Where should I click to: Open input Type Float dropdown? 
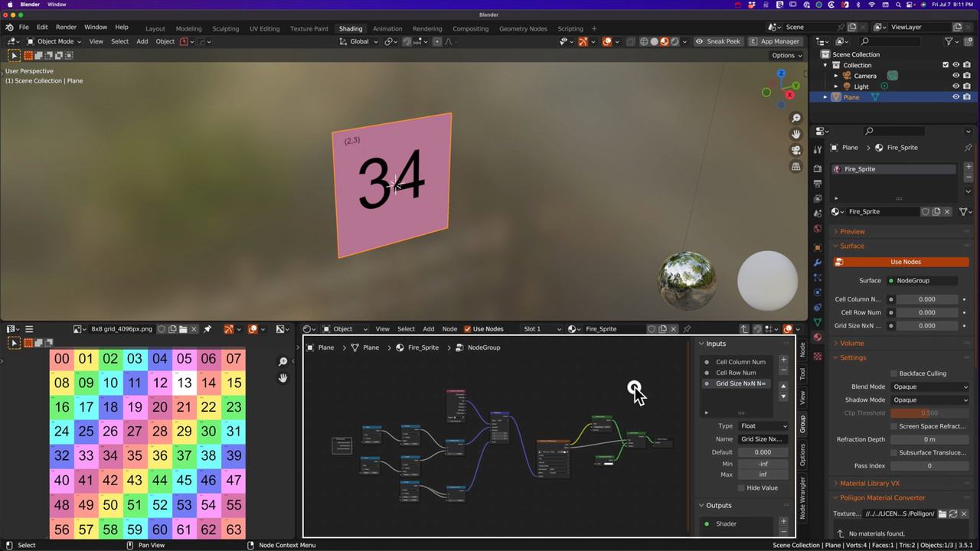(764, 426)
